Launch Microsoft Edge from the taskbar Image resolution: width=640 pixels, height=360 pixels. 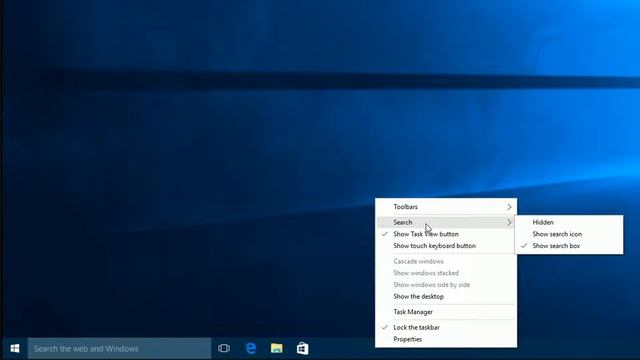[251, 348]
